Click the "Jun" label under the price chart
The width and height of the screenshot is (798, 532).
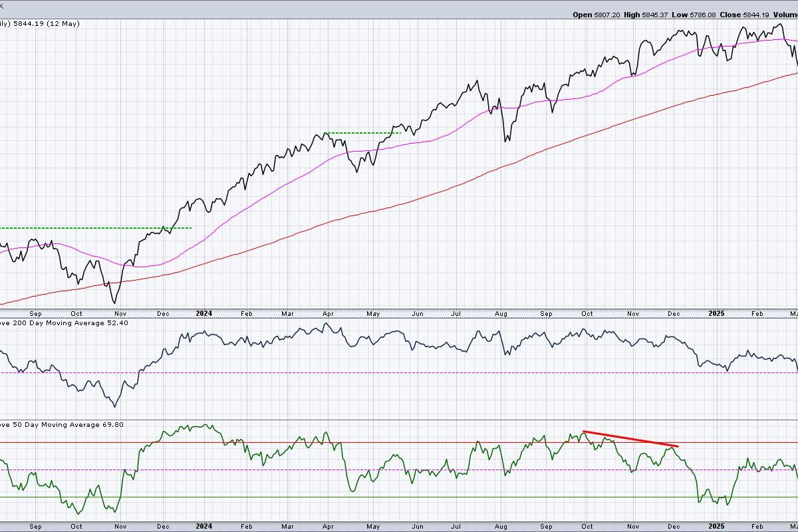coord(417,313)
